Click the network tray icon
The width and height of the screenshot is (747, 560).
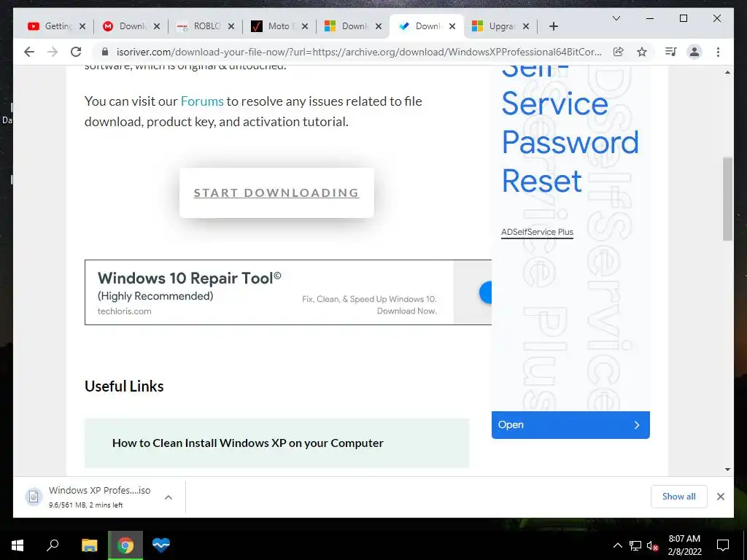pyautogui.click(x=635, y=545)
